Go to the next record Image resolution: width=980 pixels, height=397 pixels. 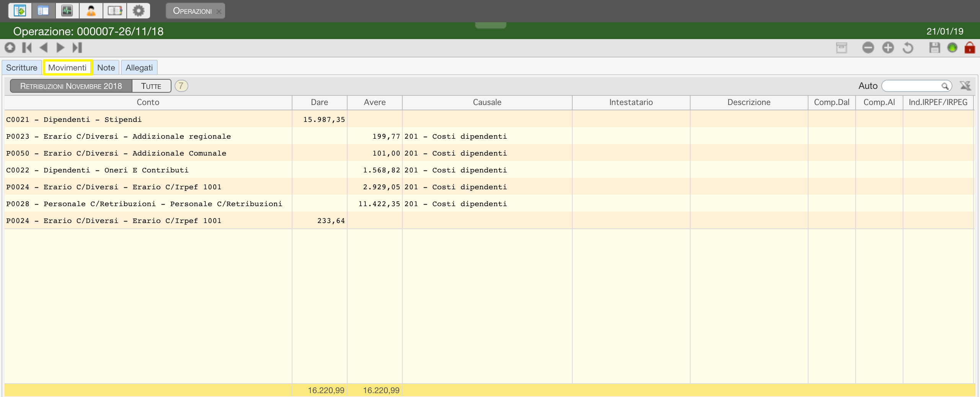pyautogui.click(x=60, y=48)
